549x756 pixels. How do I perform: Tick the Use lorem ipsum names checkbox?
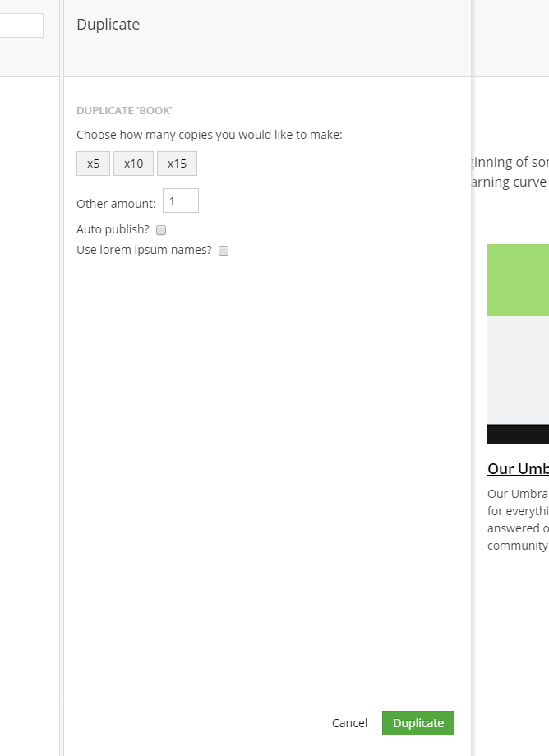click(224, 251)
